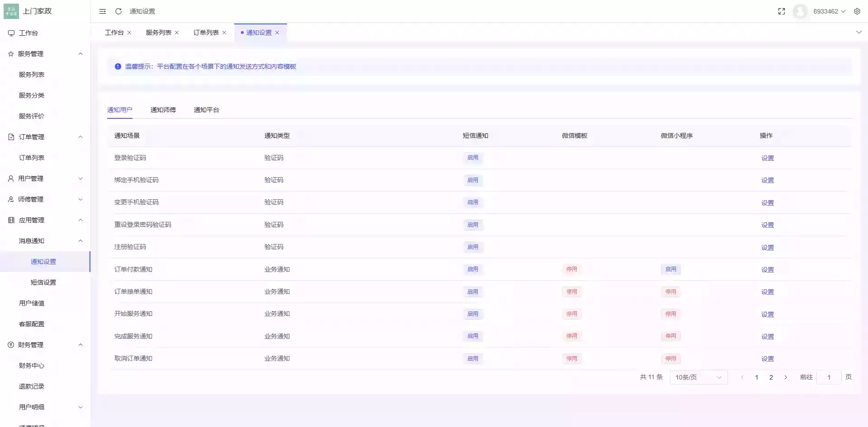This screenshot has height=427, width=868.
Task: Click the user icon beside 用户管理
Action: pos(11,178)
